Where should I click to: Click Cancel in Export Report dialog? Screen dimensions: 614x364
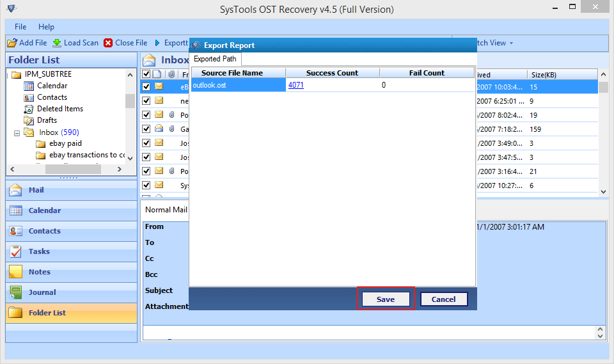pyautogui.click(x=444, y=299)
